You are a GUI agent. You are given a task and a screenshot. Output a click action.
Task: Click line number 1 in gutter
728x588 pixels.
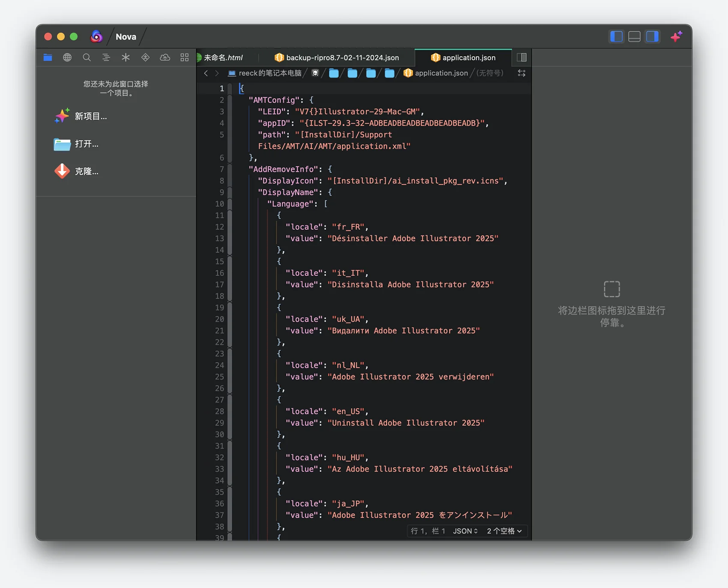221,89
